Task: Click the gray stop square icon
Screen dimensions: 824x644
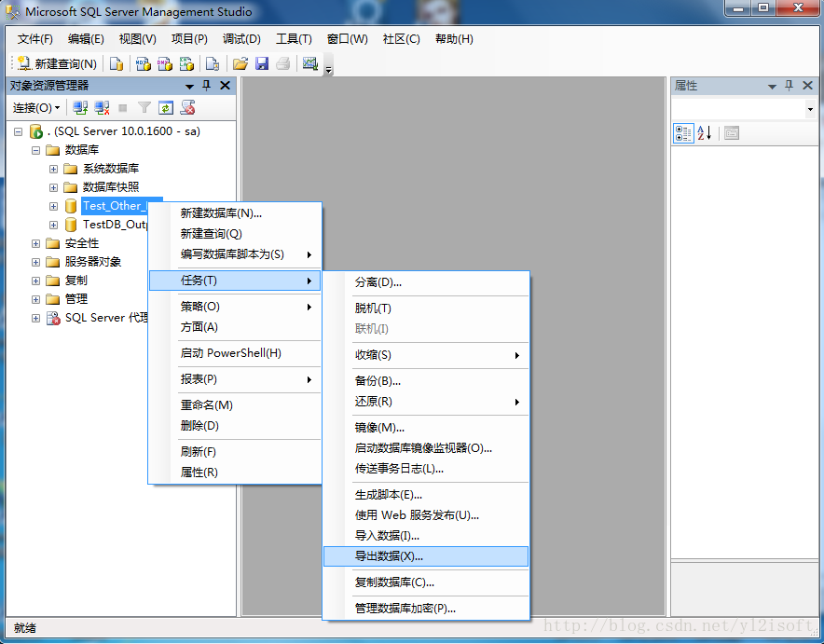Action: (123, 108)
